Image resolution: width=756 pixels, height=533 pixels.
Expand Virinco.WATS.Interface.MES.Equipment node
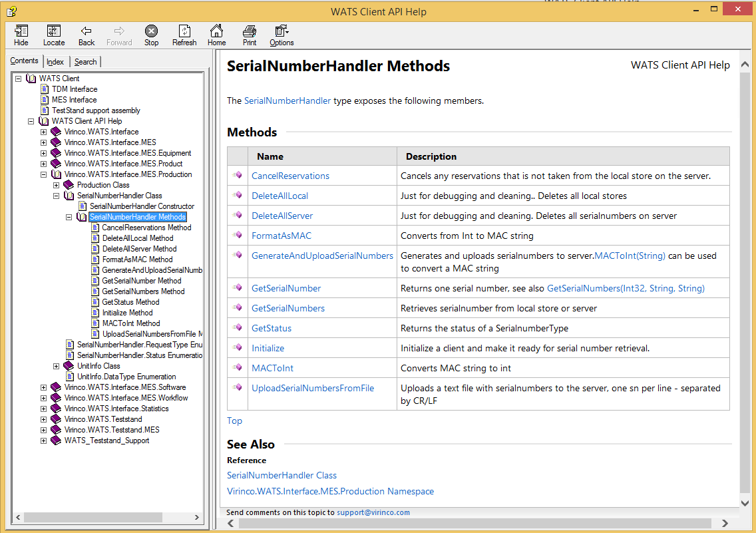coord(43,153)
